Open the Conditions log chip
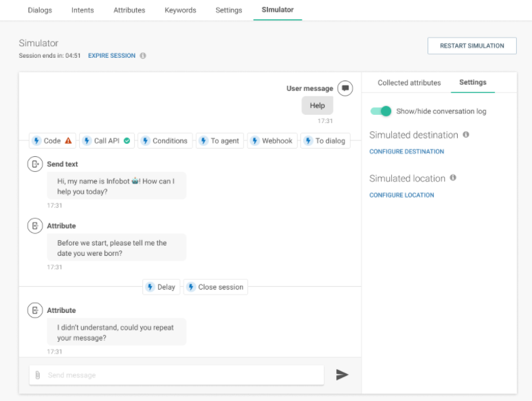The height and width of the screenshot is (401, 532). click(x=164, y=141)
